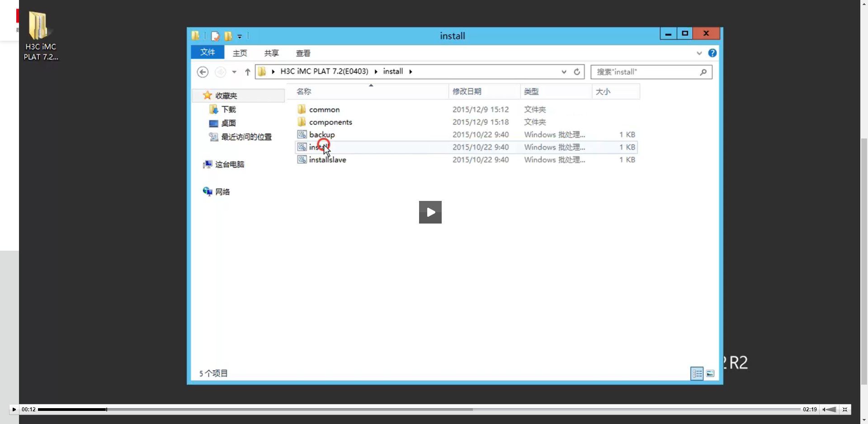868x424 pixels.
Task: Click the Properties quick access icon
Action: tap(215, 36)
